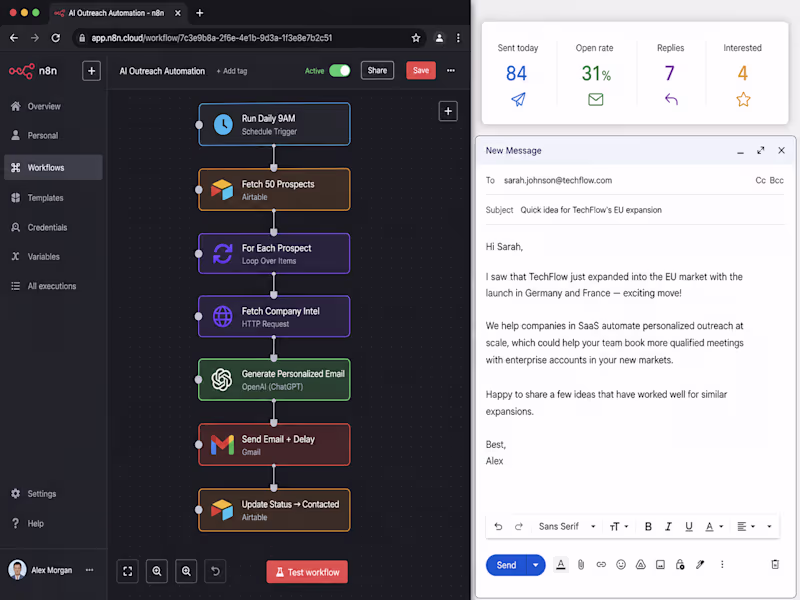Click the Replies arrow icon
Viewport: 800px width, 600px height.
[671, 99]
